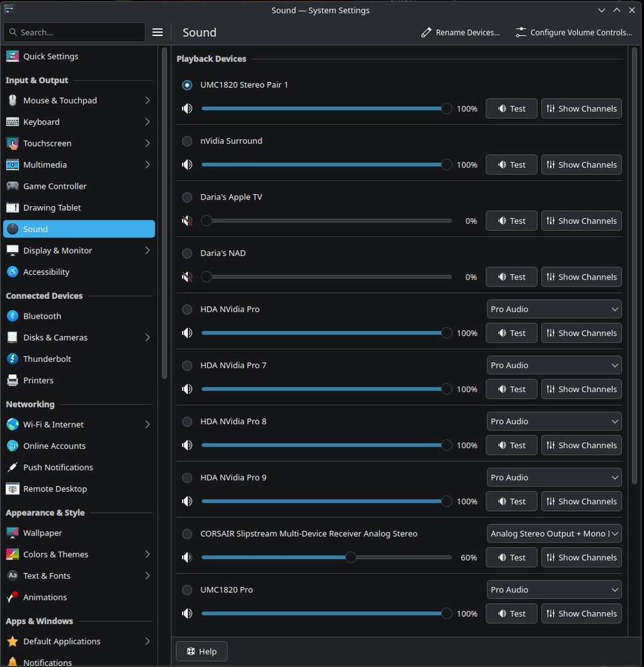Click the Playback Devices list scrollbar
This screenshot has height=667, width=644.
(x=634, y=266)
